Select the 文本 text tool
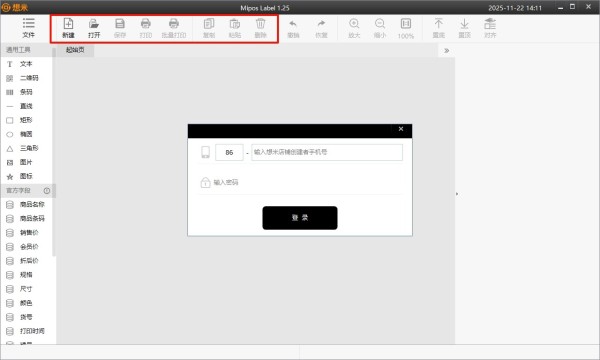600x360 pixels. click(26, 64)
